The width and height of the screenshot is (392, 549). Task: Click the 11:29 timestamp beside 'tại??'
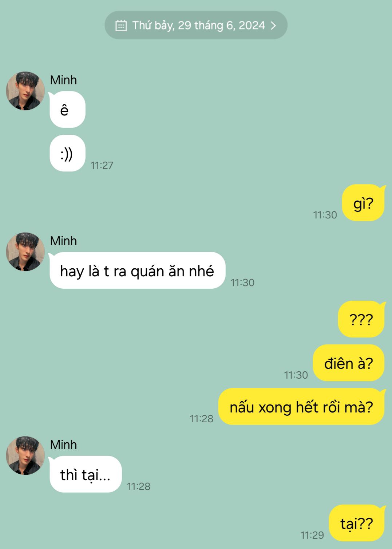pos(312,535)
